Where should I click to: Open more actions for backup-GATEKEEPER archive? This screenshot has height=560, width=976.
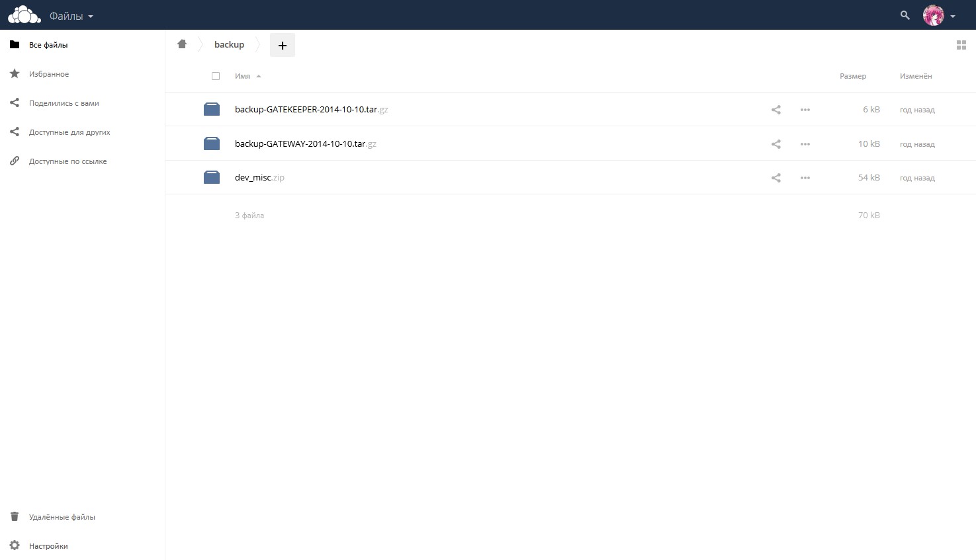pyautogui.click(x=805, y=110)
